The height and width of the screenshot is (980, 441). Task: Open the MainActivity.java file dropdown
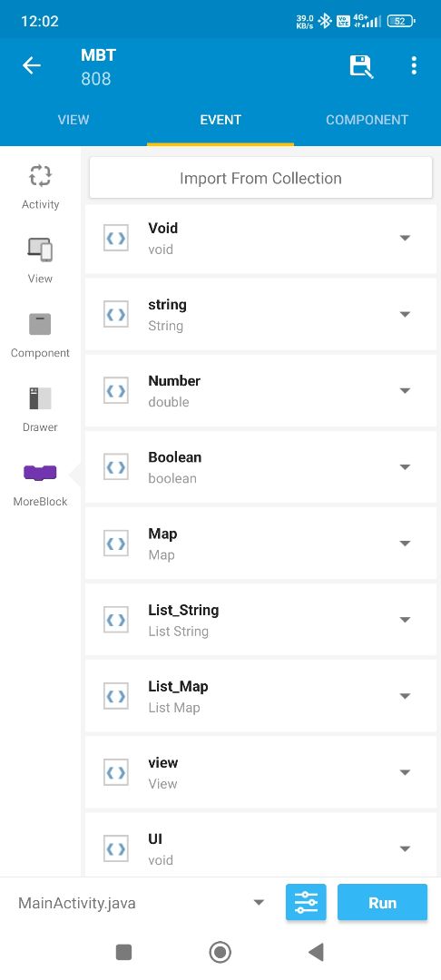click(x=258, y=903)
